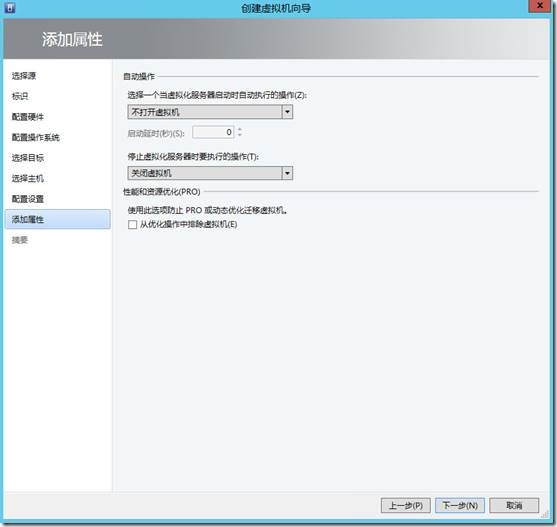Image resolution: width=557 pixels, height=527 pixels.
Task: Click the 上一步(P) button
Action: (x=406, y=505)
